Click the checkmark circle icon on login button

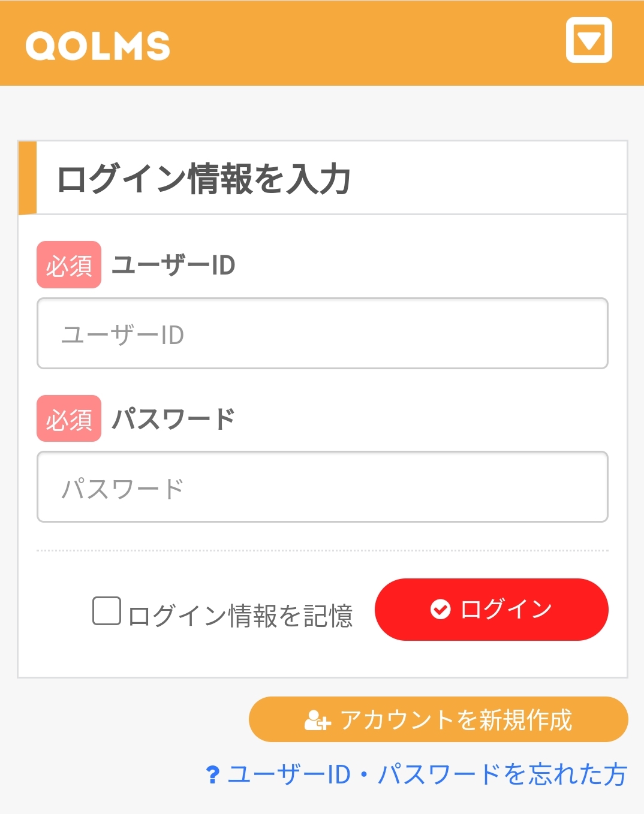click(440, 609)
